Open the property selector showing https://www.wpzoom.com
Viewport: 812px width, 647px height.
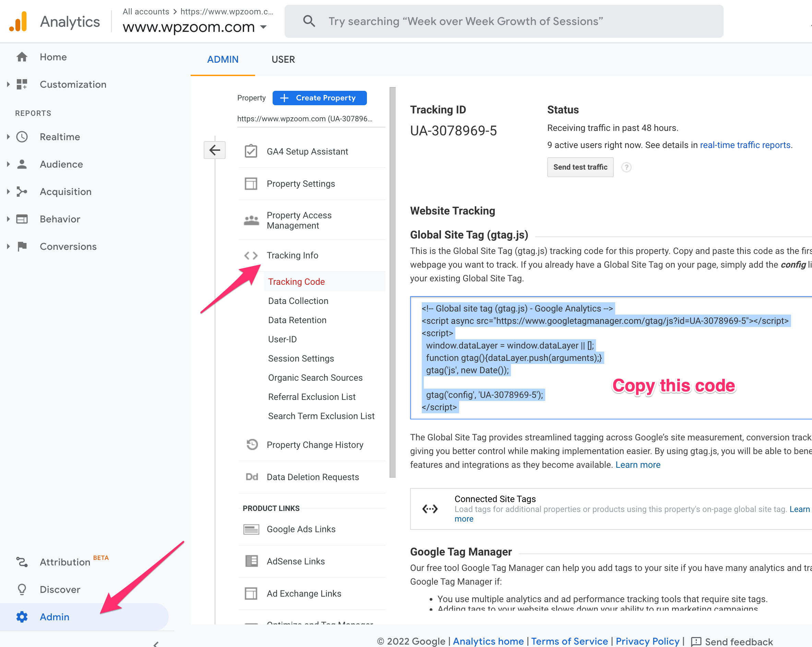(311, 119)
